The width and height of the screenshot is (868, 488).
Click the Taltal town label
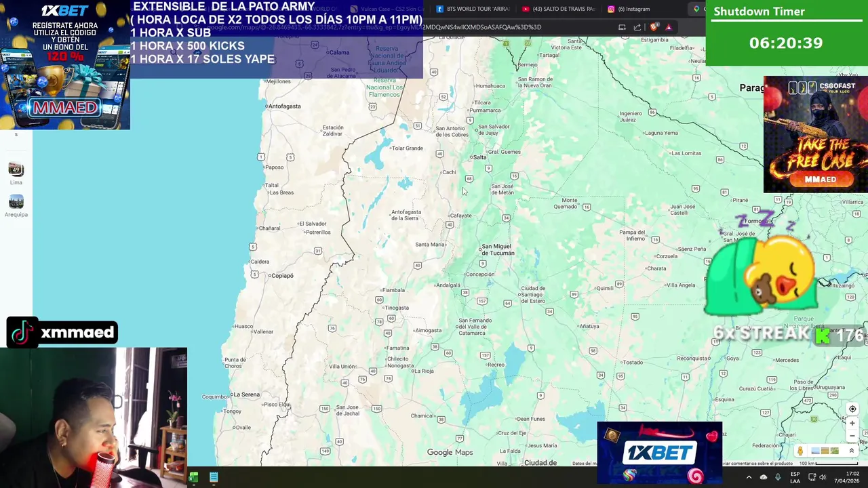272,185
